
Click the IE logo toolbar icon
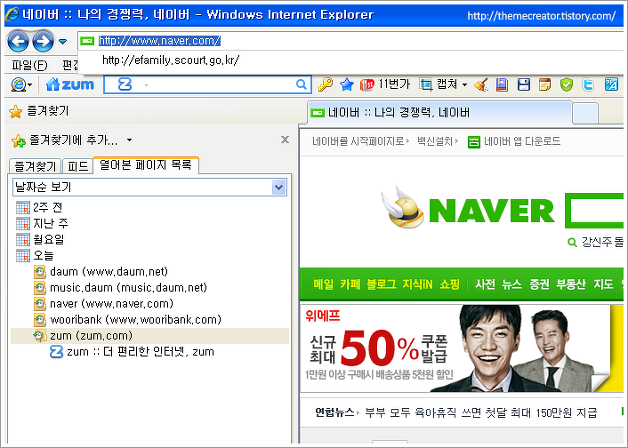(22, 84)
